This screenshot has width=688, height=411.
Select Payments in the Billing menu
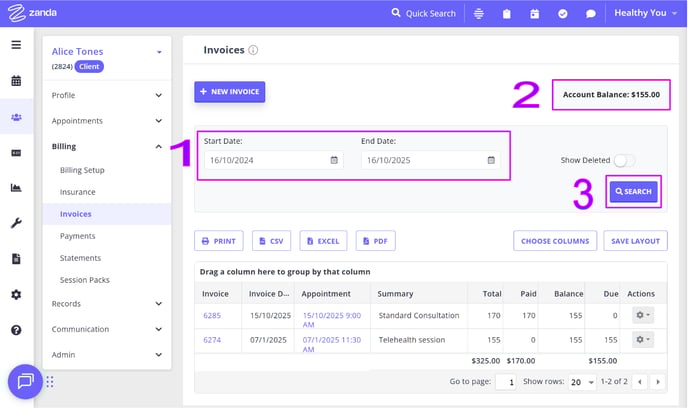click(x=78, y=236)
